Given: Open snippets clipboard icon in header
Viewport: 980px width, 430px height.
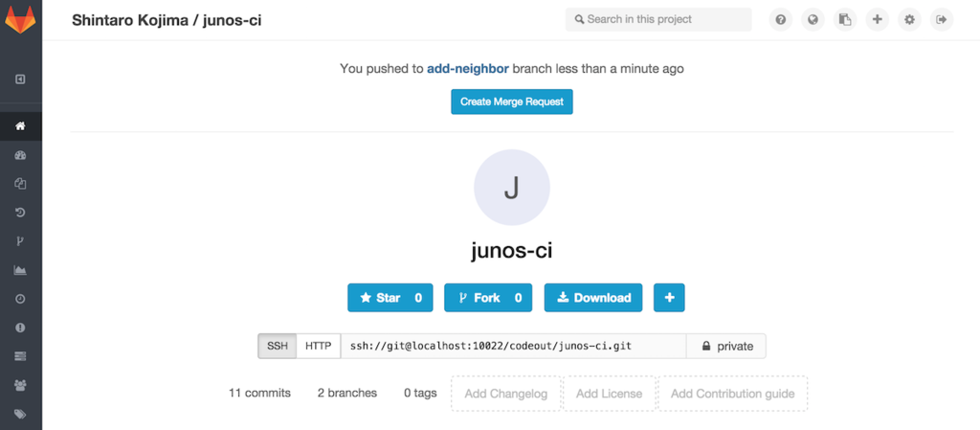Looking at the screenshot, I should [x=845, y=19].
